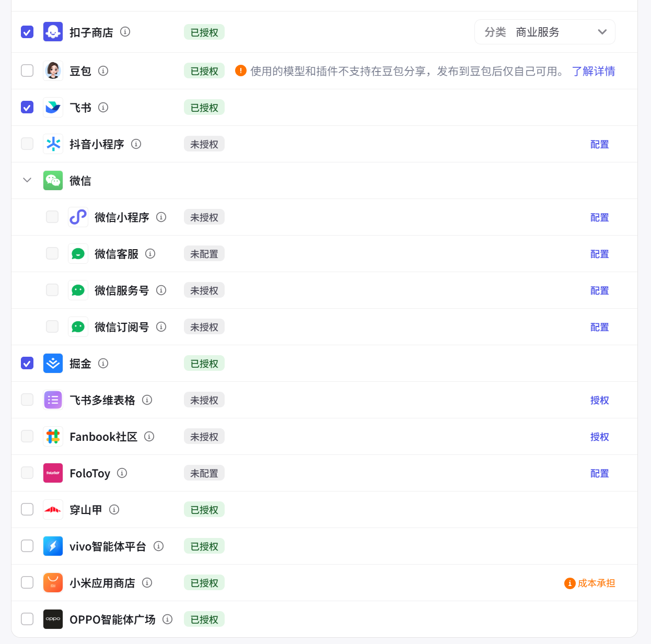Check the 飞书多维表格 checkbox
Viewport: 651px width, 644px height.
27,400
